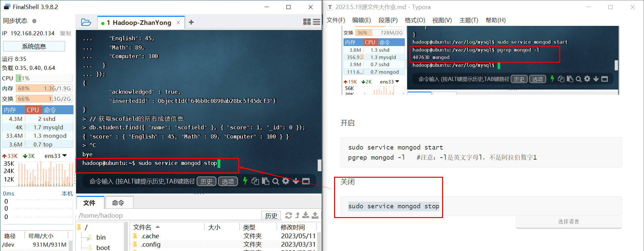Open terminal search magnifier icon in FinalShell
Viewport: 644px width, 251px height.
point(276,181)
